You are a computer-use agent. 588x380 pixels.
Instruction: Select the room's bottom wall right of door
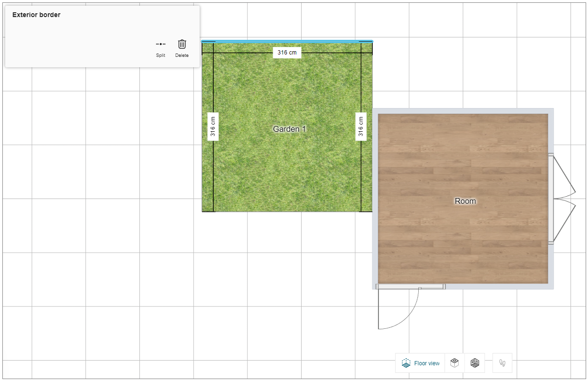[x=498, y=286]
